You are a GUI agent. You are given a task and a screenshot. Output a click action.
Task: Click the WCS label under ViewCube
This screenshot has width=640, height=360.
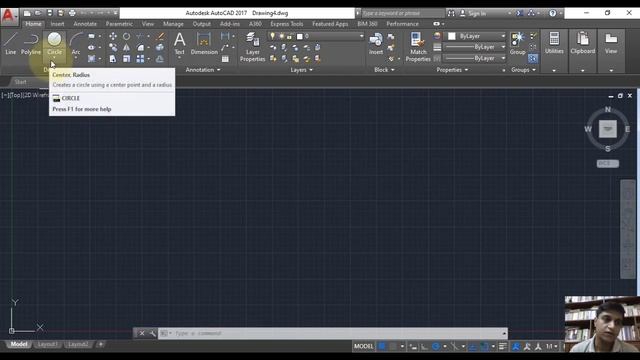click(x=607, y=164)
